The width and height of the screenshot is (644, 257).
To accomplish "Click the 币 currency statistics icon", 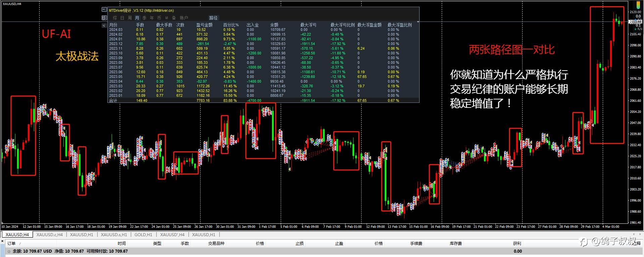I will coord(159,18).
